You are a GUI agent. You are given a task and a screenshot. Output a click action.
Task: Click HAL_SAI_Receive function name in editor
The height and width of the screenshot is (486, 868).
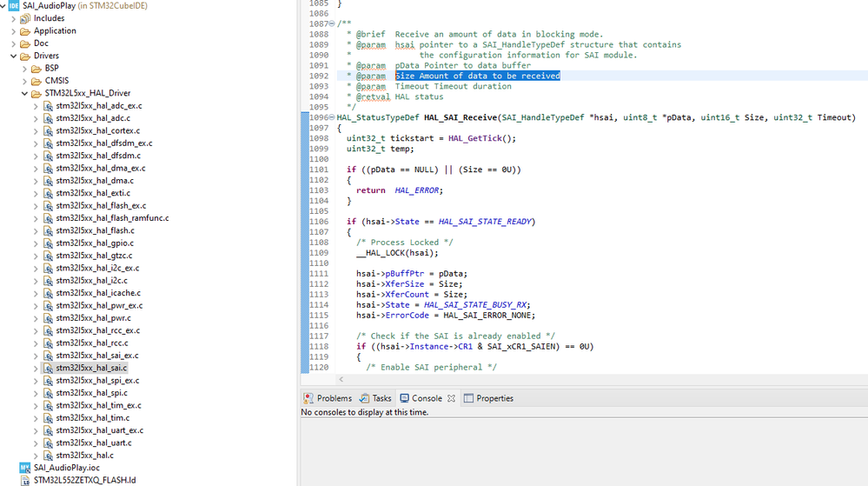(460, 117)
